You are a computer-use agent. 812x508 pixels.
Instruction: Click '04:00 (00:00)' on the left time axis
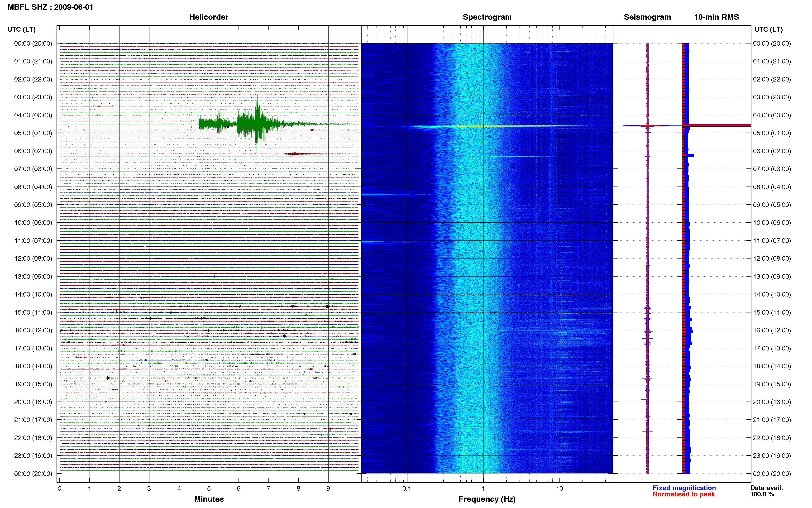pyautogui.click(x=33, y=115)
